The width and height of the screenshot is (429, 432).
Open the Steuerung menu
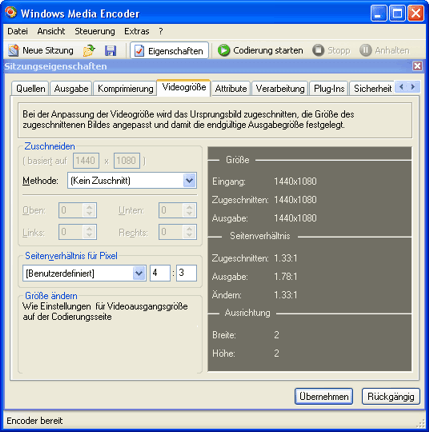click(95, 31)
